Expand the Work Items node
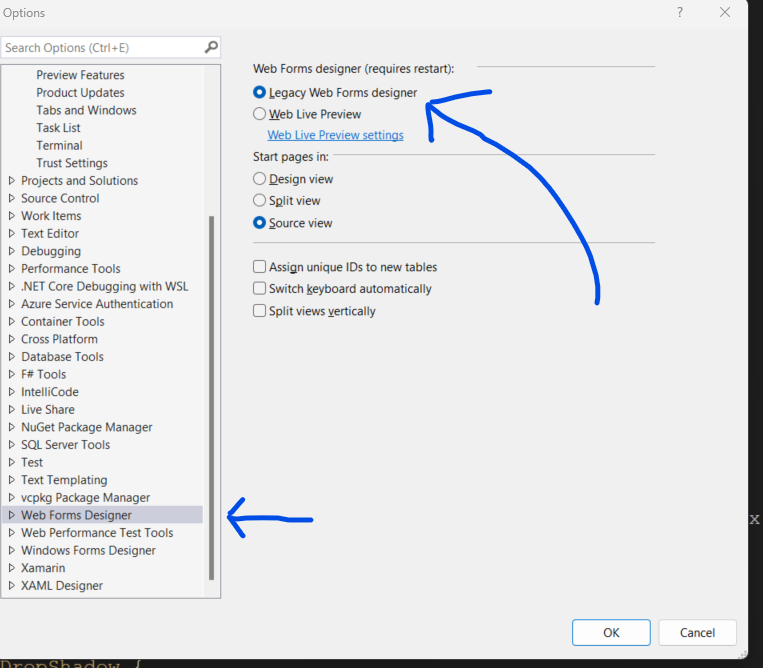 [x=12, y=216]
